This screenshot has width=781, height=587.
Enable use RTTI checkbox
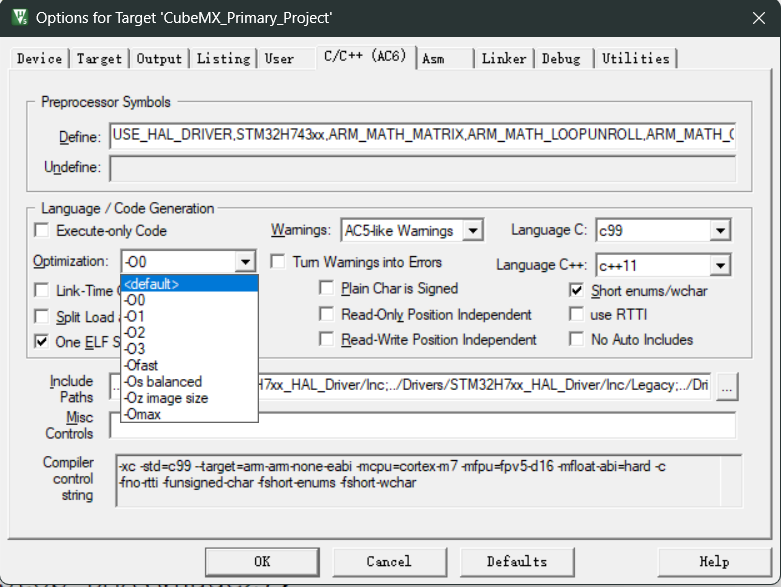point(576,314)
